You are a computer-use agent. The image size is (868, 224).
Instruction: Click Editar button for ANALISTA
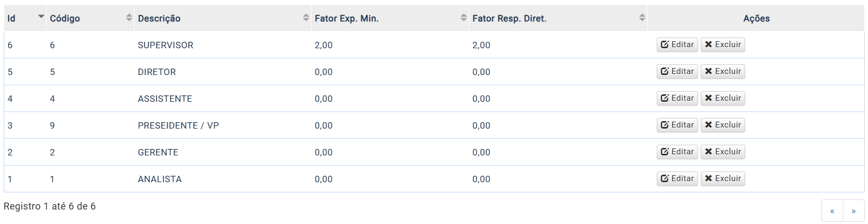(677, 178)
